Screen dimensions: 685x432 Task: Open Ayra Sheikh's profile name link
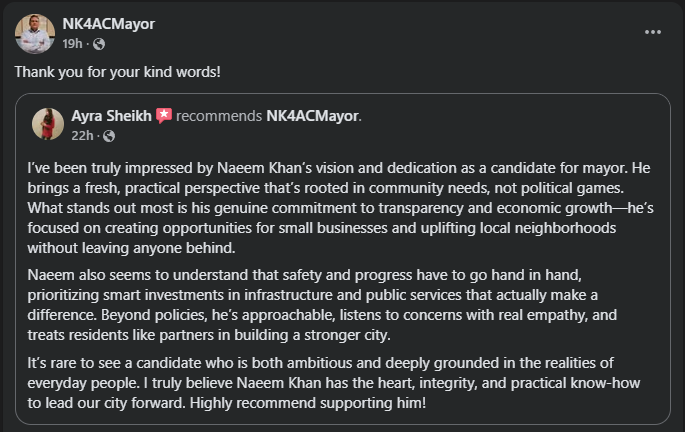pyautogui.click(x=111, y=116)
